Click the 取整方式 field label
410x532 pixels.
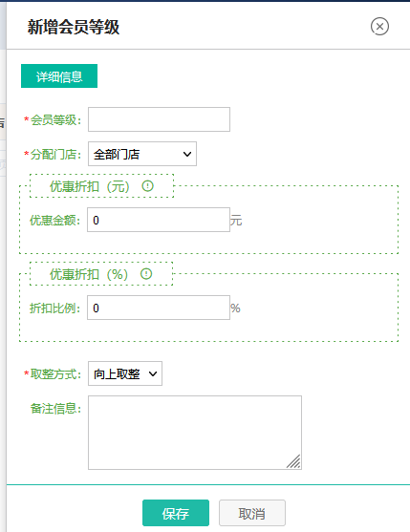(53, 373)
